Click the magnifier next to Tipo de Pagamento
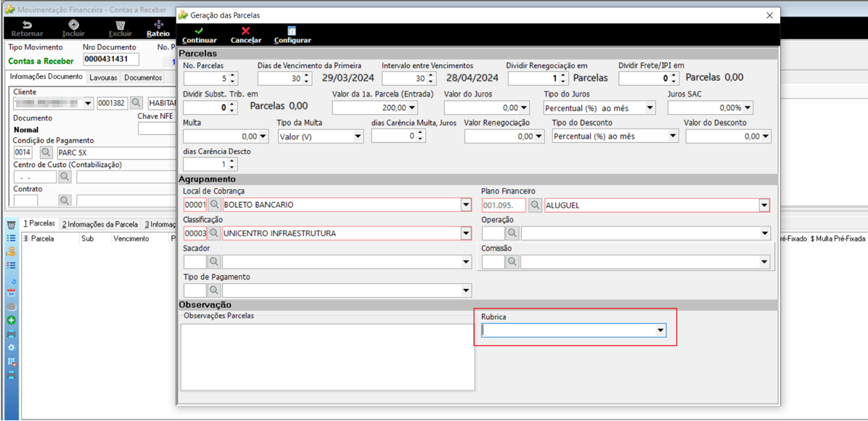 click(x=214, y=290)
